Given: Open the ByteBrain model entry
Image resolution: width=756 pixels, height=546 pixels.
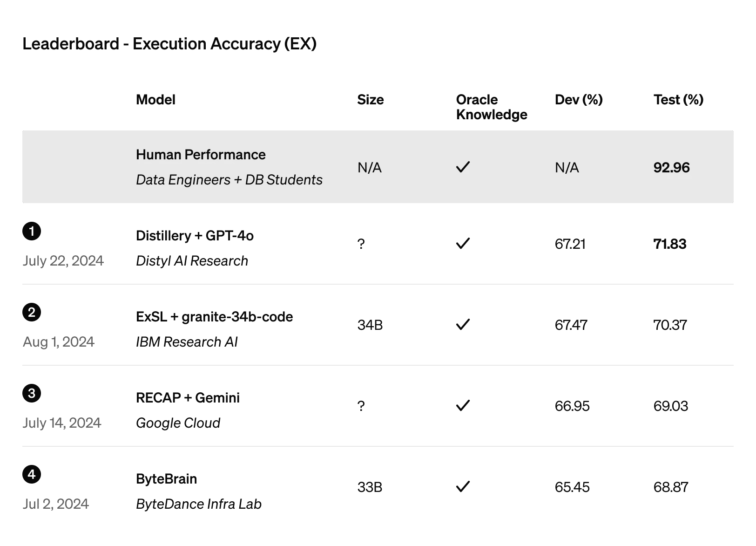Looking at the screenshot, I should [166, 479].
